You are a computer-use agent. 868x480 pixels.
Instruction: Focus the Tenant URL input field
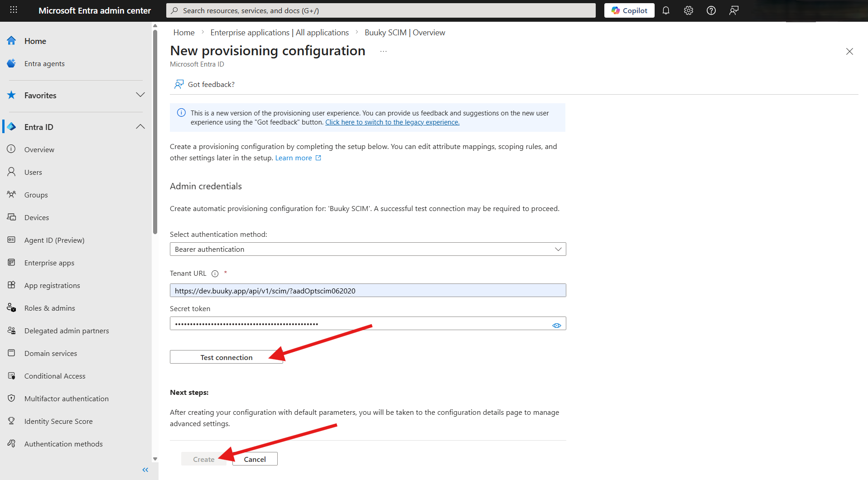[367, 290]
